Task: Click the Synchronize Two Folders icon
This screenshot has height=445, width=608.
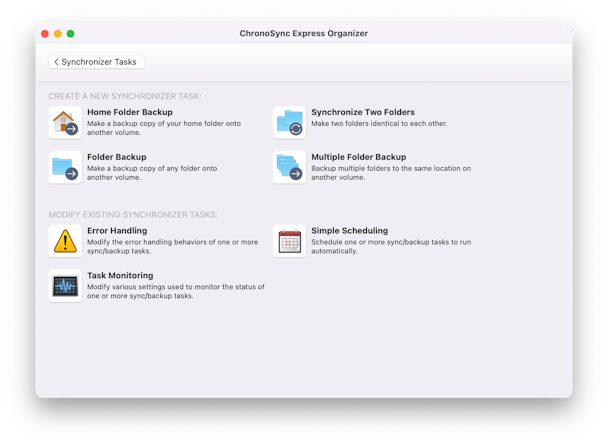Action: point(289,122)
